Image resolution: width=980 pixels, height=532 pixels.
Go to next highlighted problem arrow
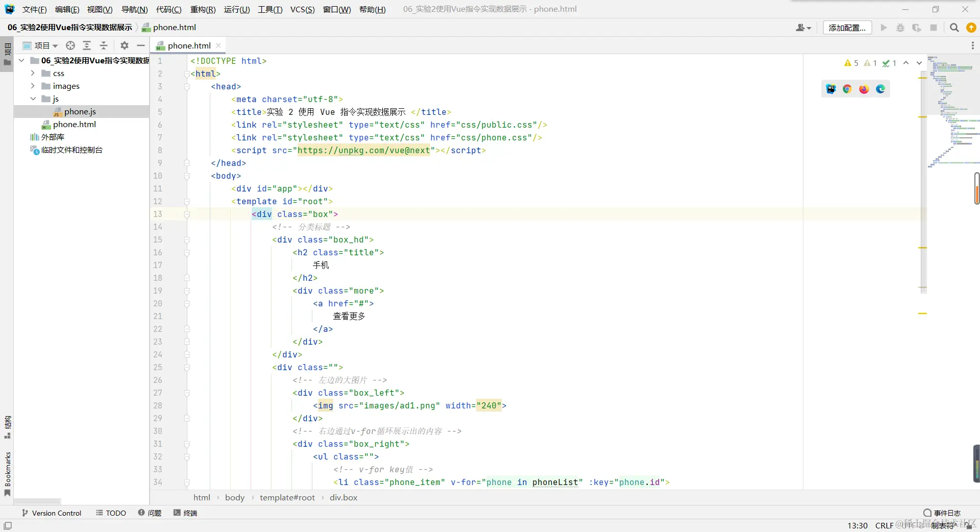click(919, 63)
